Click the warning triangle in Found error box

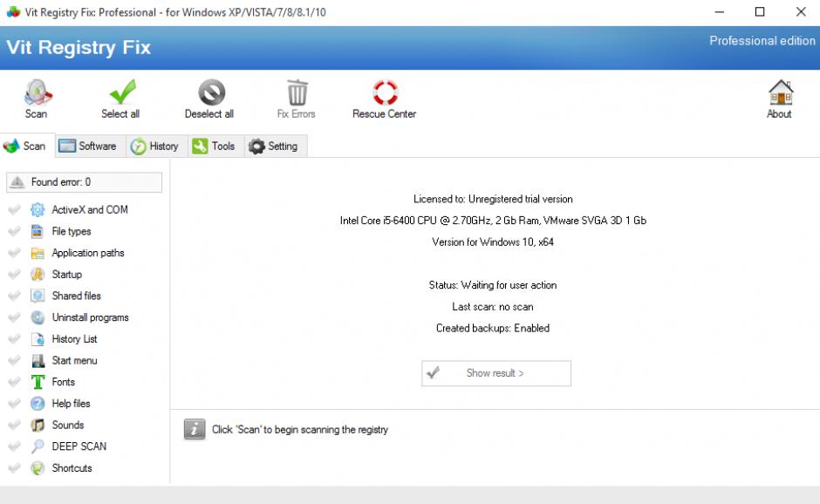pyautogui.click(x=17, y=182)
